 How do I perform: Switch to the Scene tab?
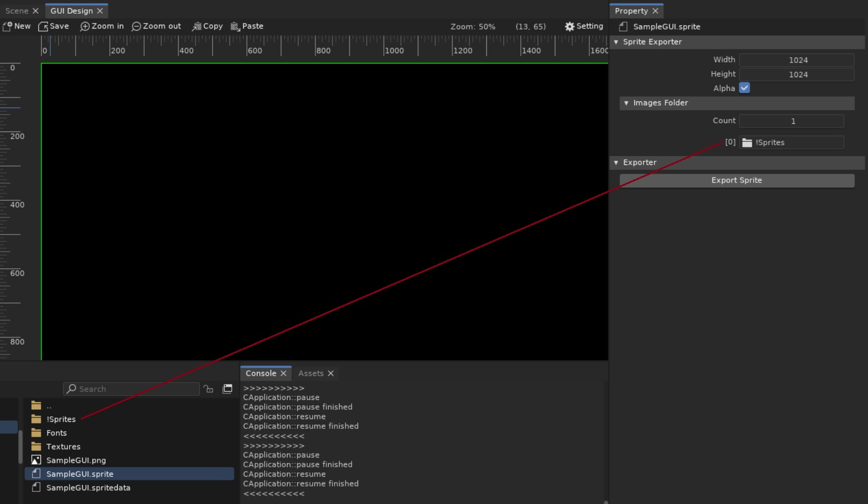click(x=16, y=11)
